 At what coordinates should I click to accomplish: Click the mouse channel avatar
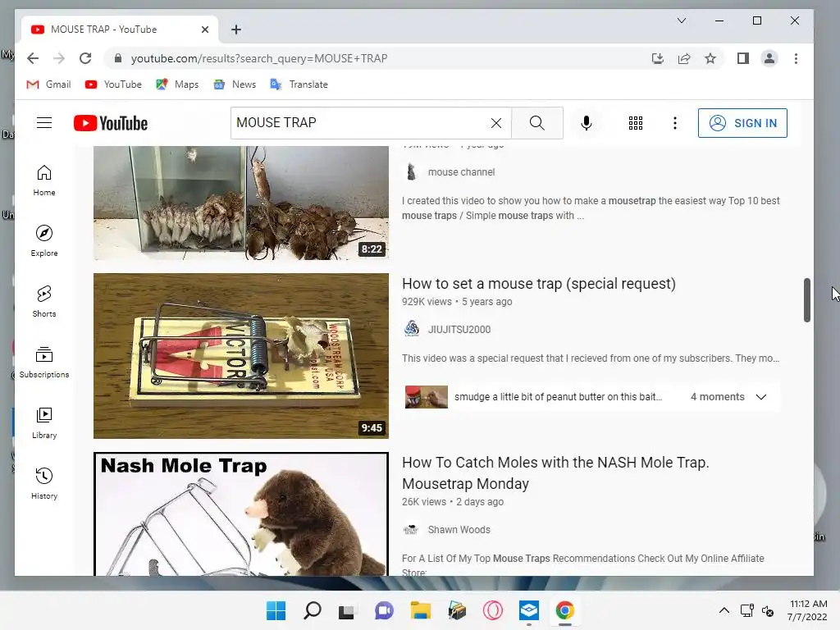(x=412, y=172)
